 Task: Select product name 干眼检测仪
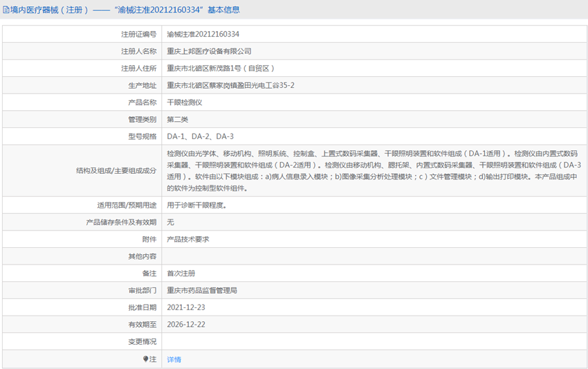(184, 102)
